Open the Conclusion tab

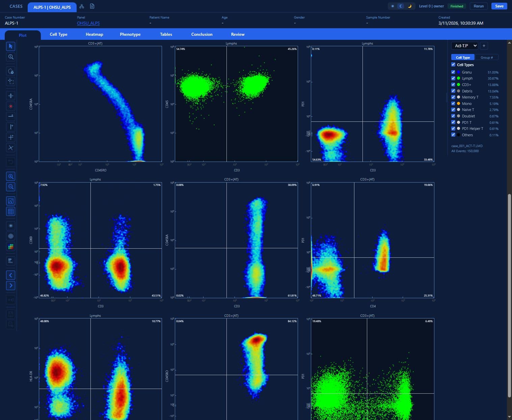pos(201,34)
